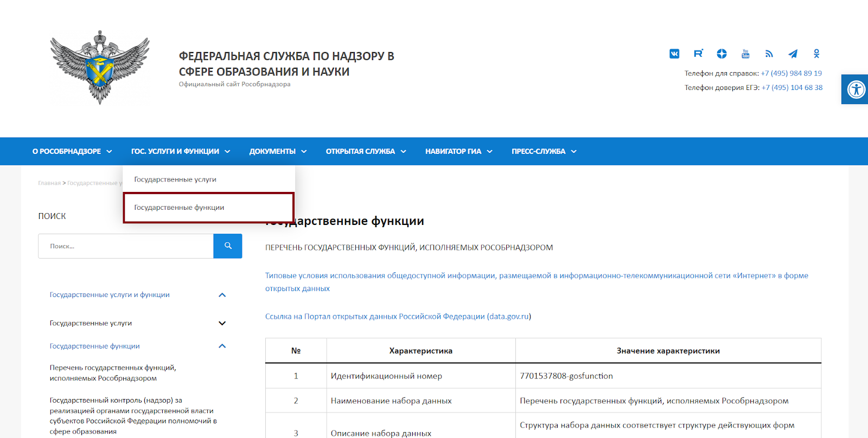Screen dimensions: 868x438
Task: Open Ссылка на Портал открытых данных link
Action: (x=397, y=317)
